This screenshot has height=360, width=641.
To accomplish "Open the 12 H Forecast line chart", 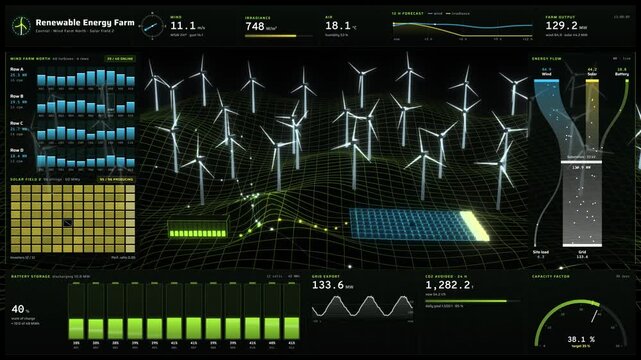I will [x=463, y=31].
